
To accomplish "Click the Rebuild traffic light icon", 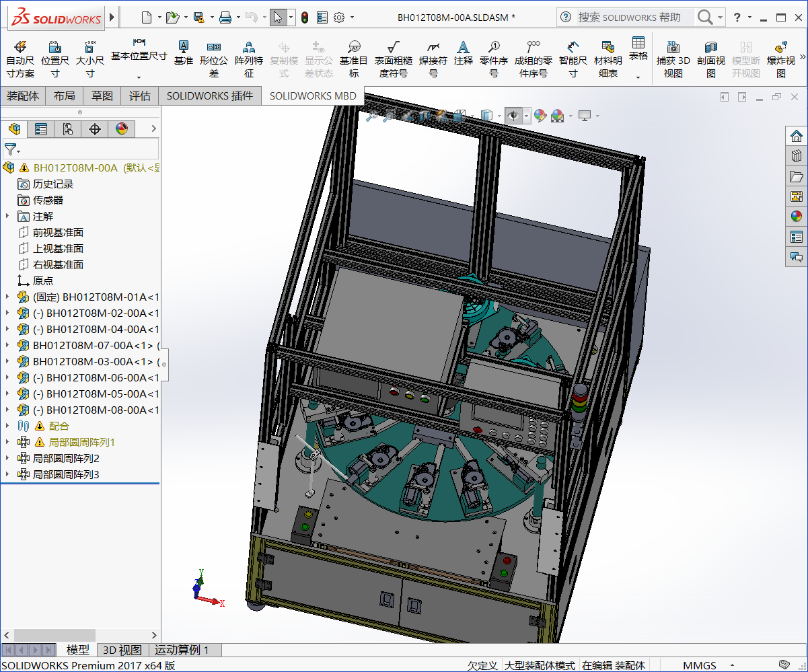I will pos(304,17).
